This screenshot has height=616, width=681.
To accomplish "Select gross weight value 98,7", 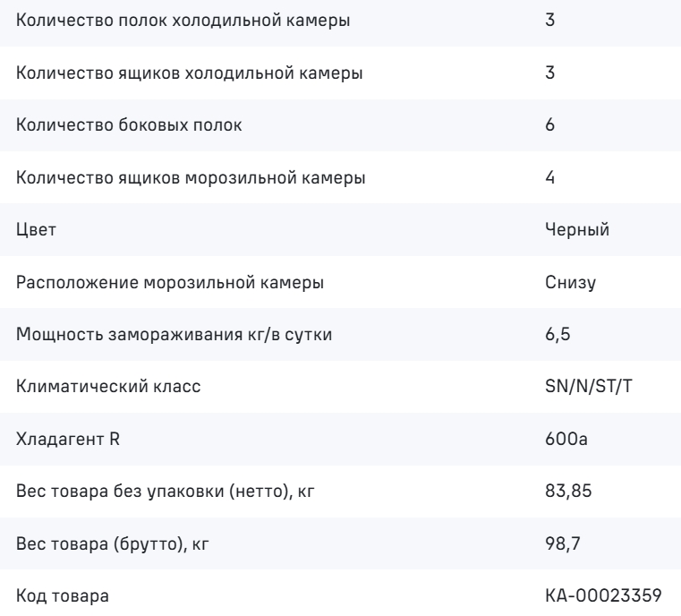I will coord(563,543).
